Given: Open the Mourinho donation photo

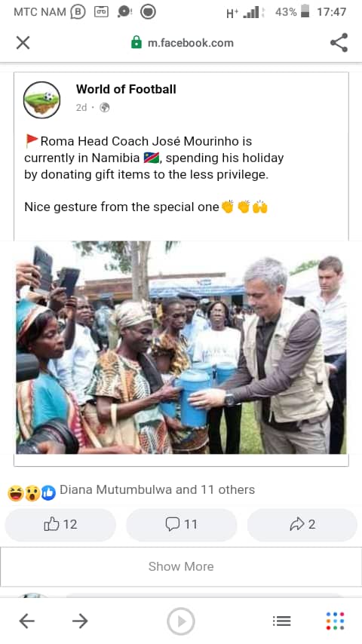Looking at the screenshot, I should click(x=181, y=348).
